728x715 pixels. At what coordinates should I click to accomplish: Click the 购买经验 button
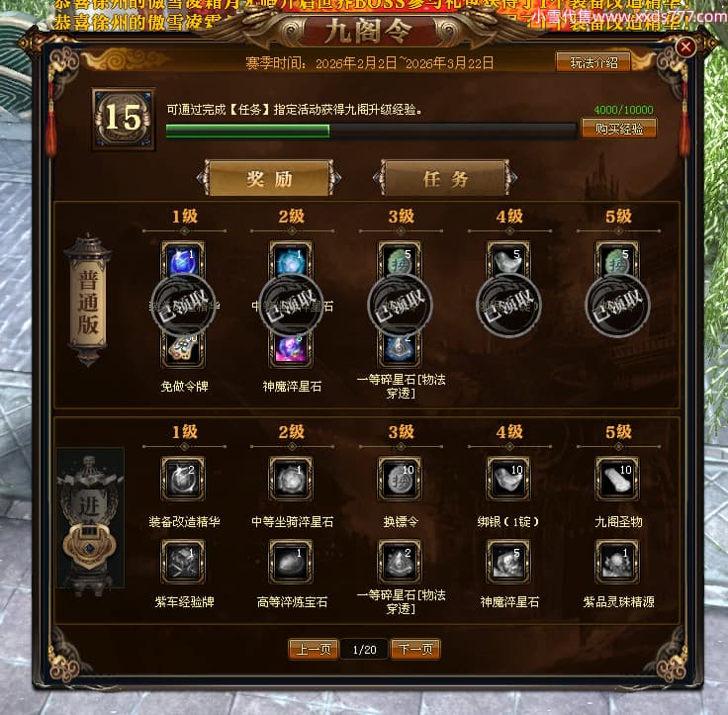coord(619,129)
